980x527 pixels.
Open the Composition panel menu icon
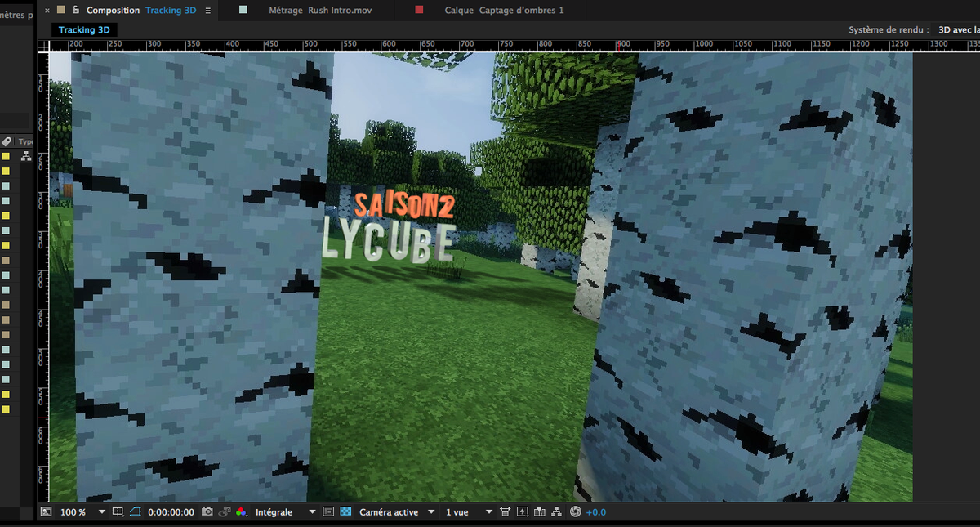[208, 10]
